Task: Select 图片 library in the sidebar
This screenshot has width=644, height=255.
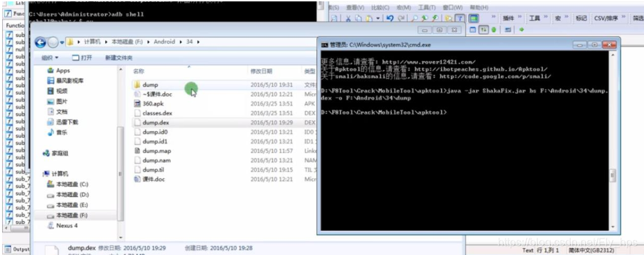Action: (x=57, y=101)
